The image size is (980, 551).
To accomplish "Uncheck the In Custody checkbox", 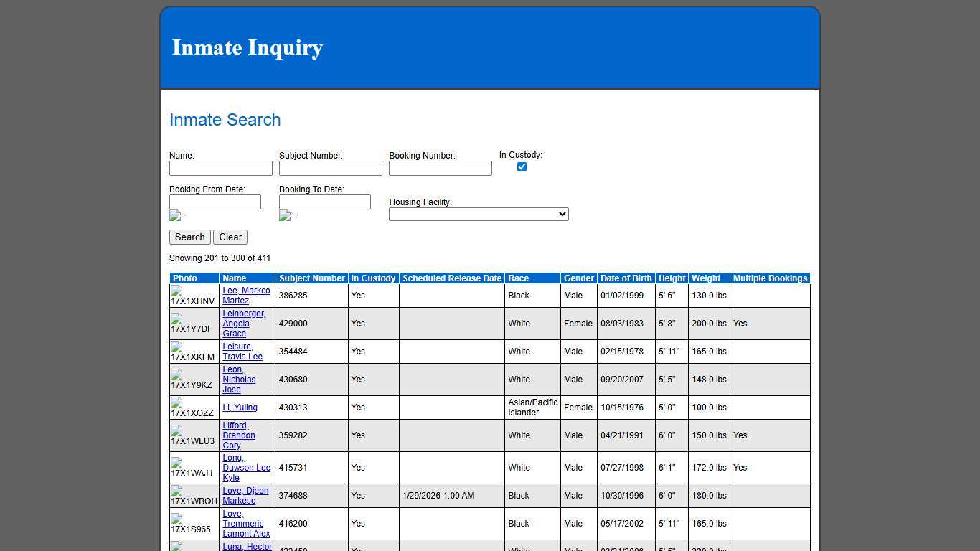I will coord(522,166).
